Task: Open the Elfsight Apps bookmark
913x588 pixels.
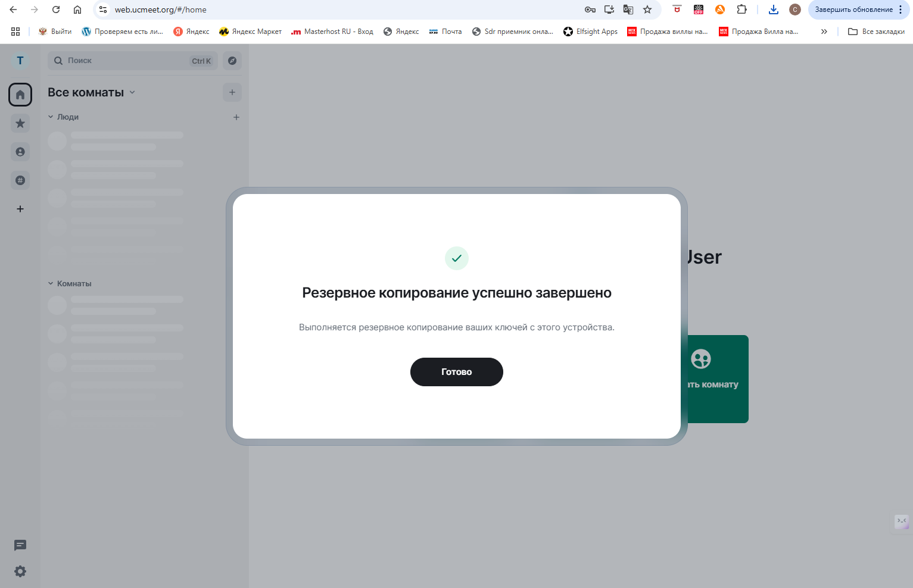Action: [x=590, y=31]
